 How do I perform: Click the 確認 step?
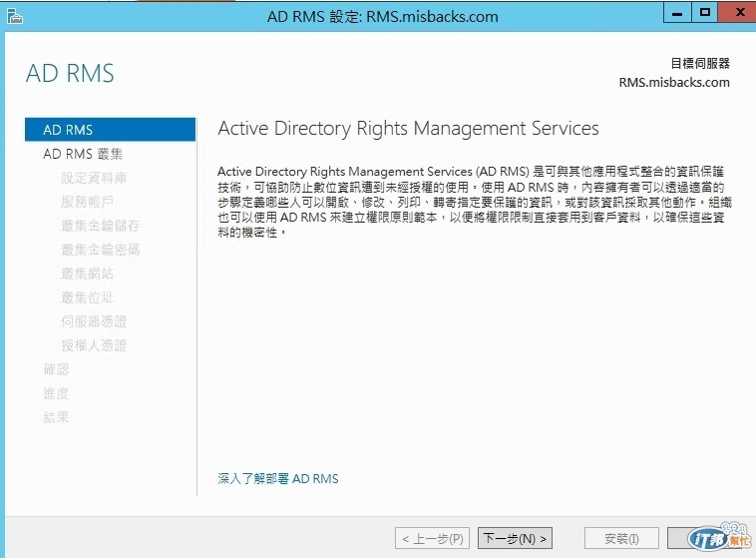(x=56, y=369)
